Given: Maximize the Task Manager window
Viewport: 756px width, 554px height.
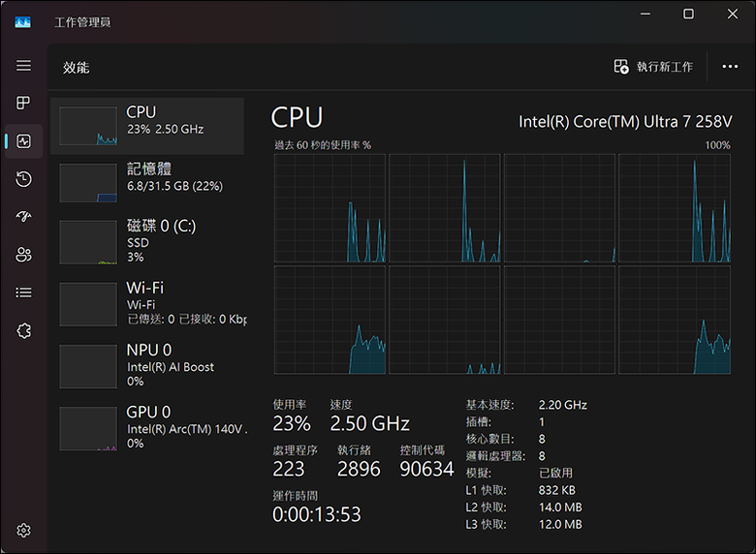Looking at the screenshot, I should 688,14.
